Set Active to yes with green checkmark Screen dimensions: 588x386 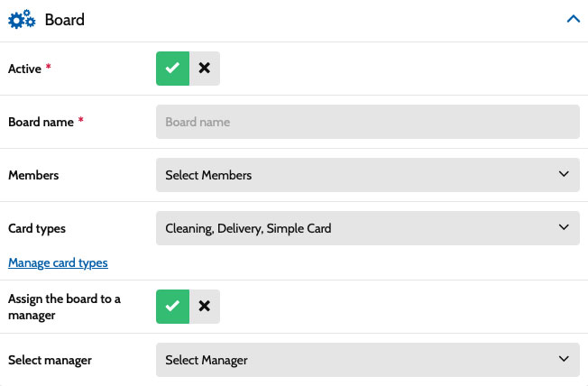click(172, 69)
